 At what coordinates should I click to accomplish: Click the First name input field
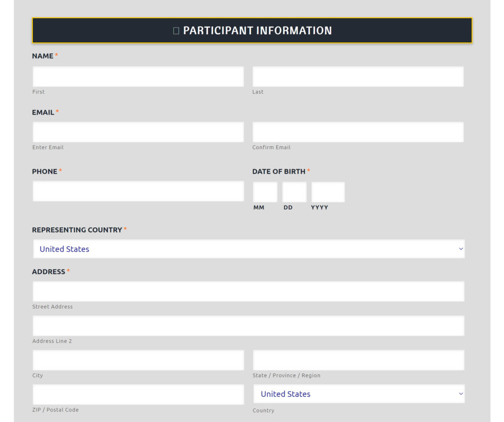pos(138,76)
